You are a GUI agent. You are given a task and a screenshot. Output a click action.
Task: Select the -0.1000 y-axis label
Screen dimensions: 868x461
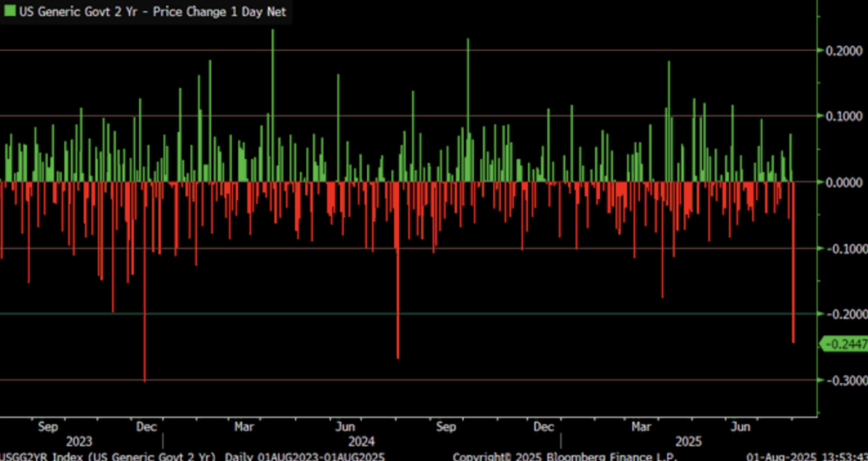point(844,248)
